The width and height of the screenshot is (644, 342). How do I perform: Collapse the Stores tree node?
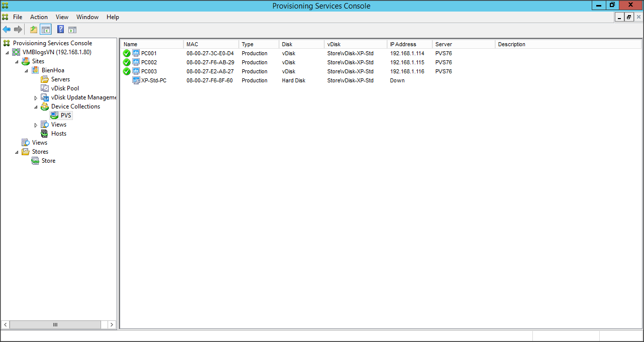click(17, 152)
